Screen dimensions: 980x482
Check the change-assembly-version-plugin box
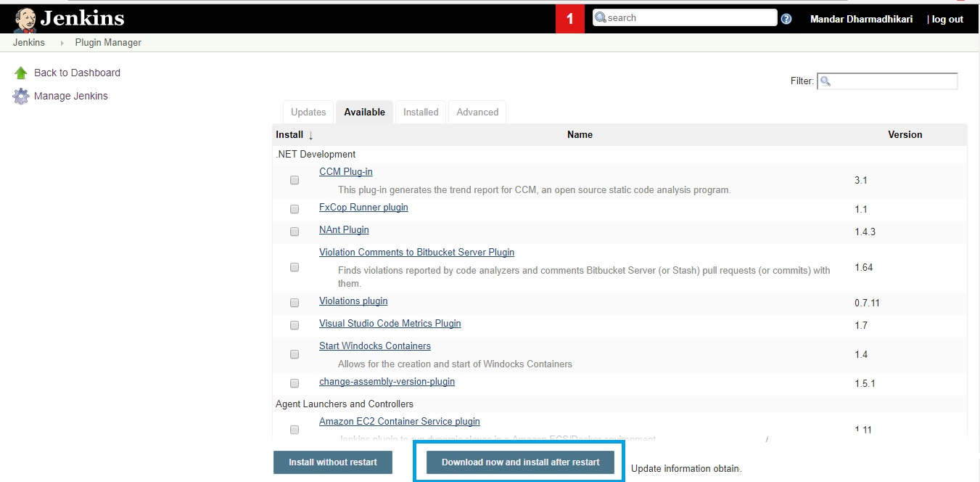[295, 383]
